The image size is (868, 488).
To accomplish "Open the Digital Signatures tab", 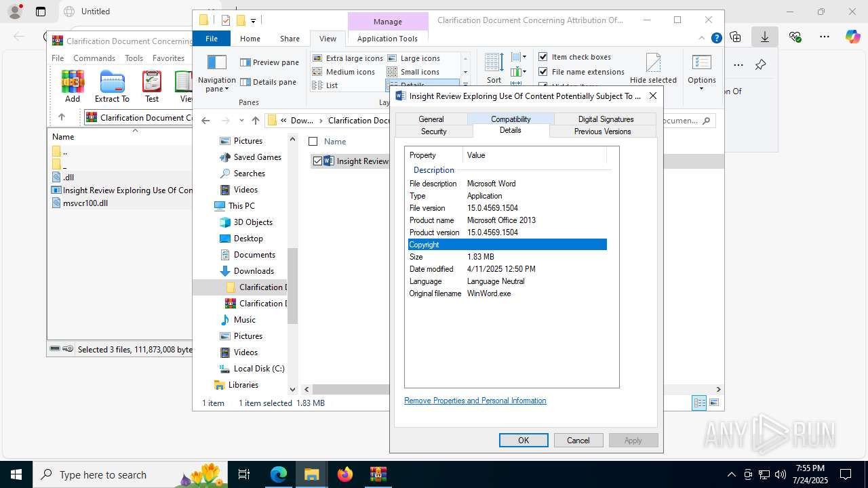I will coord(606,119).
